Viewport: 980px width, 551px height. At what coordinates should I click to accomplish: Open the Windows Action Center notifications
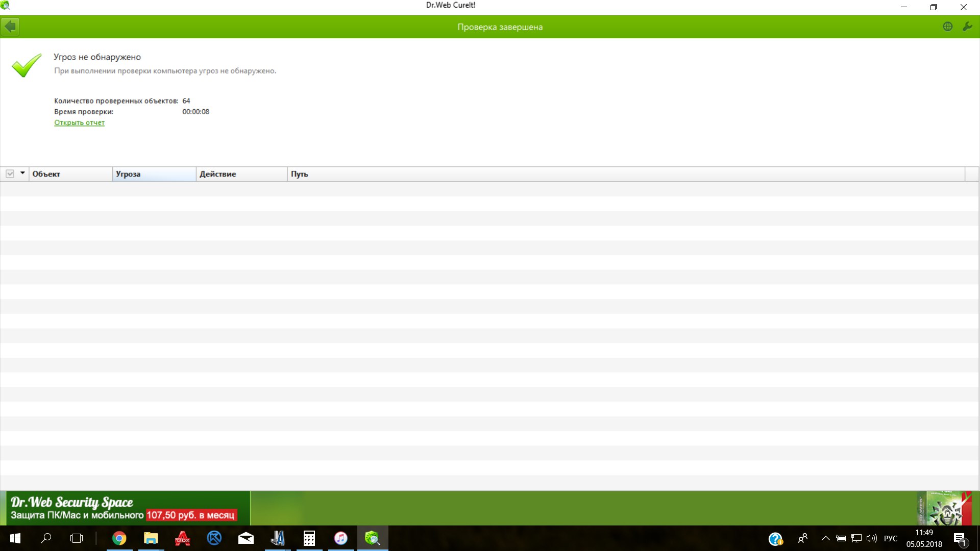pyautogui.click(x=960, y=538)
